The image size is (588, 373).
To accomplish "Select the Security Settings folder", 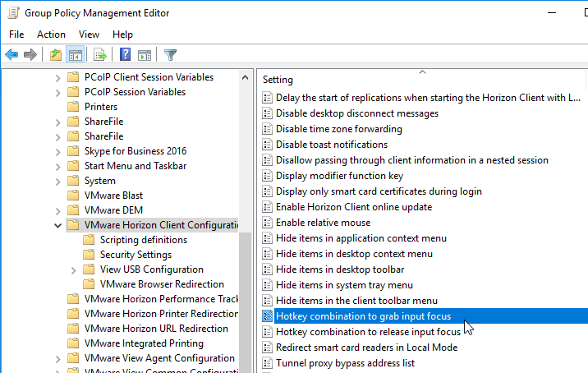I will [136, 255].
